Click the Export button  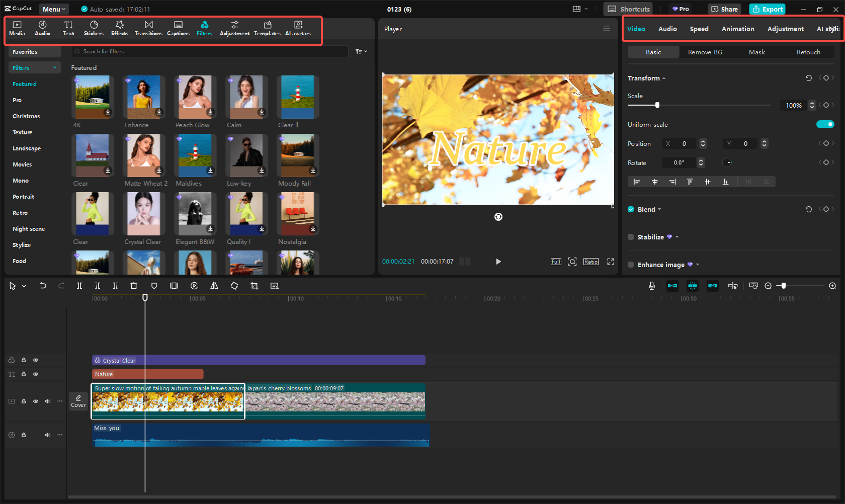[767, 9]
